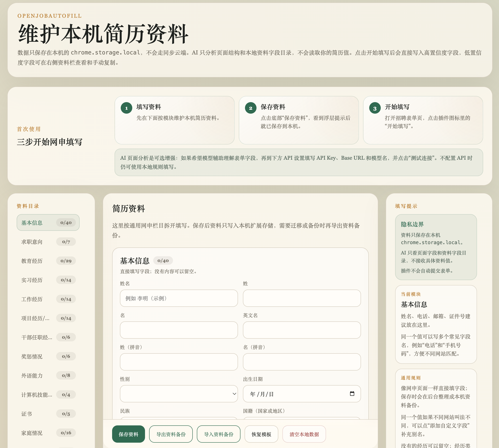Viewport: 499px width, 448px height.
Task: Click the 名（拼音） input field
Action: click(x=302, y=362)
